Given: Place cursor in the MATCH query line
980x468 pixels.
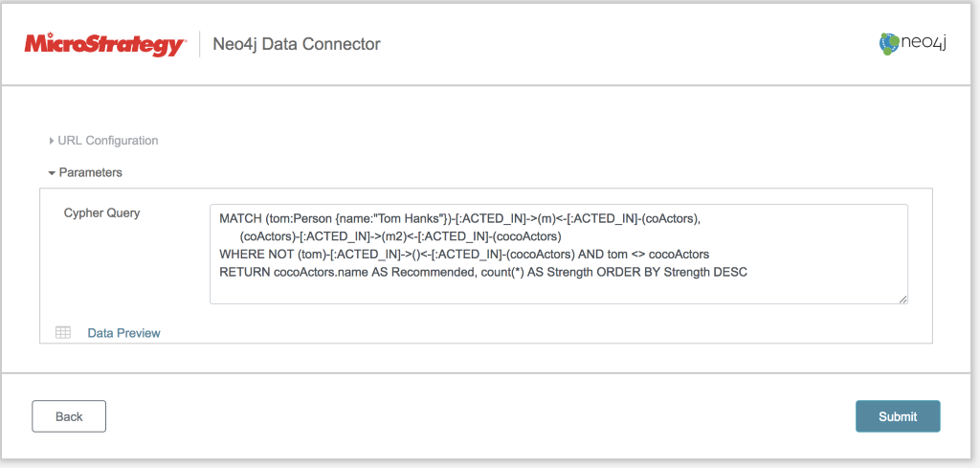Looking at the screenshot, I should tap(459, 218).
